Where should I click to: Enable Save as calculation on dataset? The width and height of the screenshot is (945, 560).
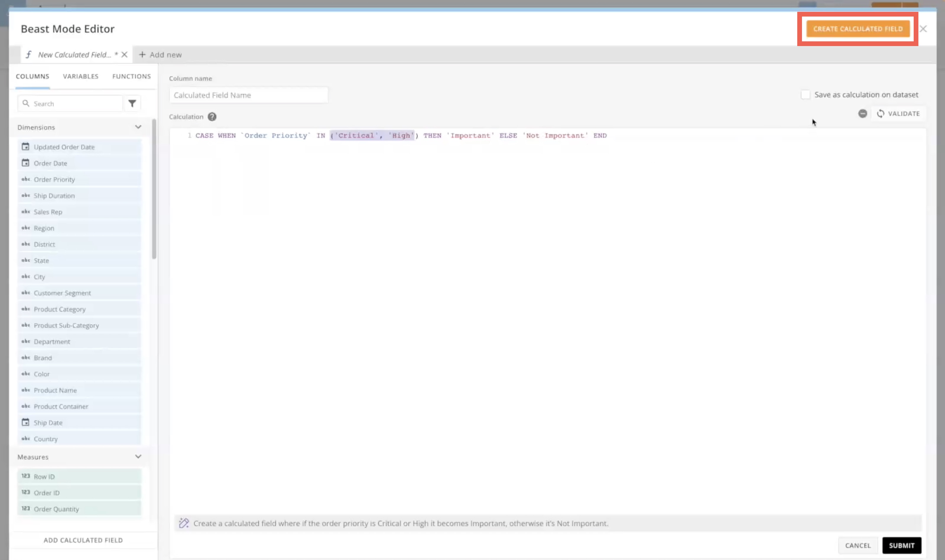point(805,94)
